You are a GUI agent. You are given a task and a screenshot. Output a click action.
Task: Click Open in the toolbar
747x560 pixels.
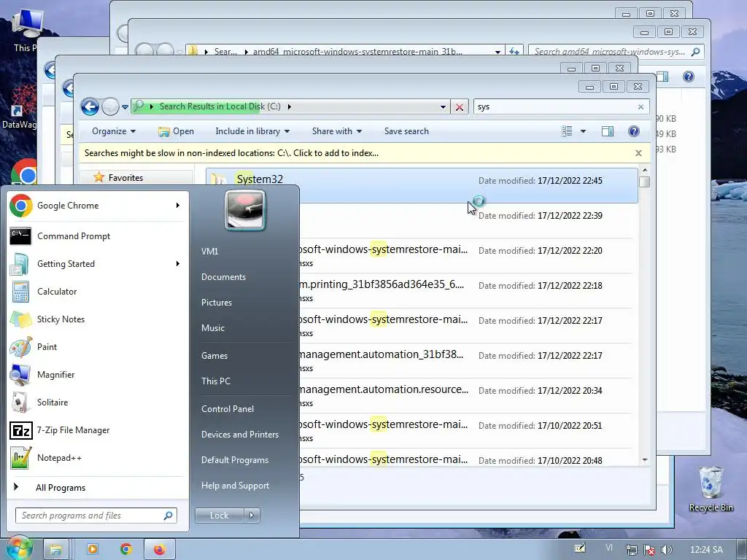point(176,131)
